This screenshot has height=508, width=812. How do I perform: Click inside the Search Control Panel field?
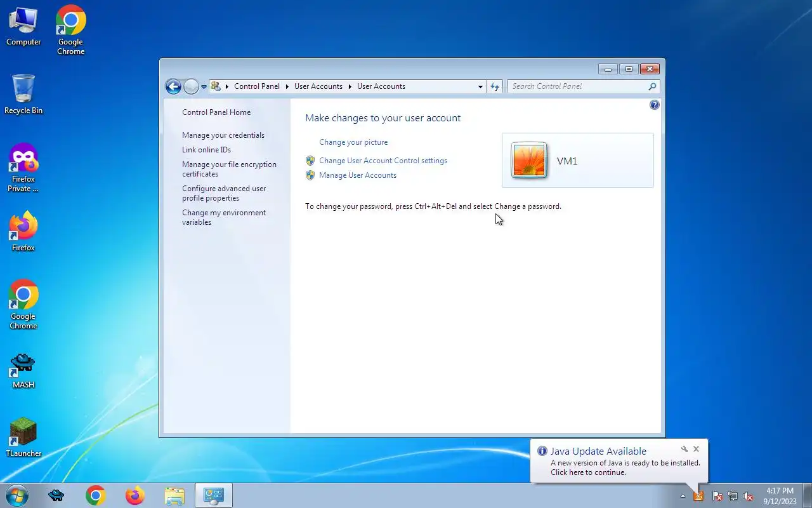pos(577,86)
